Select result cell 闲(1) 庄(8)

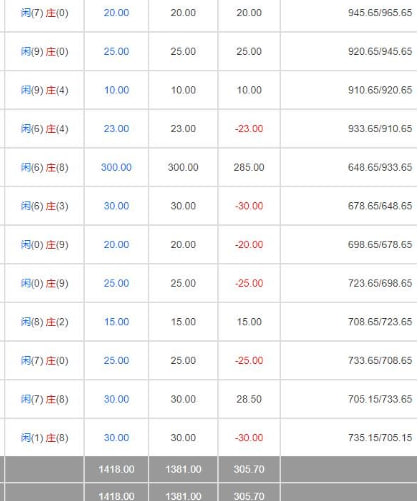(x=44, y=438)
